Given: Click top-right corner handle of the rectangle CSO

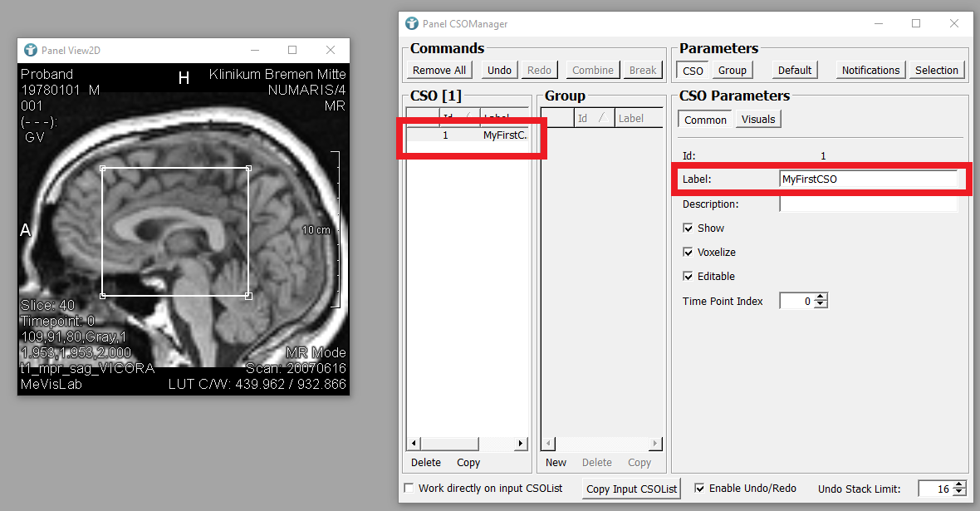Looking at the screenshot, I should click(x=249, y=169).
